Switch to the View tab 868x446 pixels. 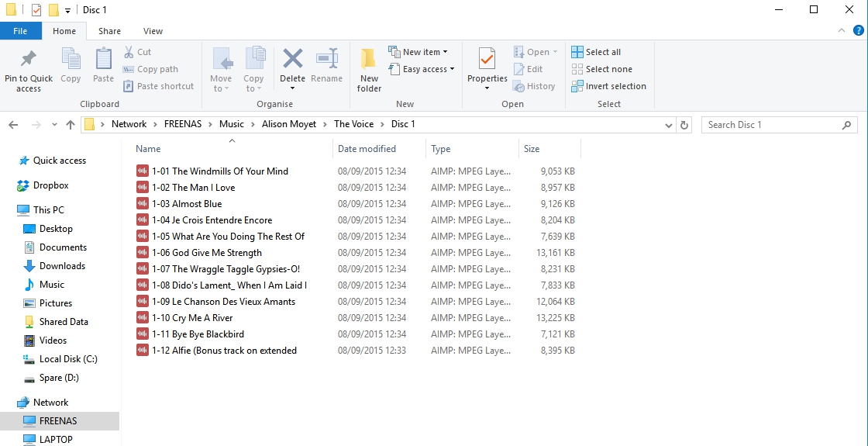153,31
